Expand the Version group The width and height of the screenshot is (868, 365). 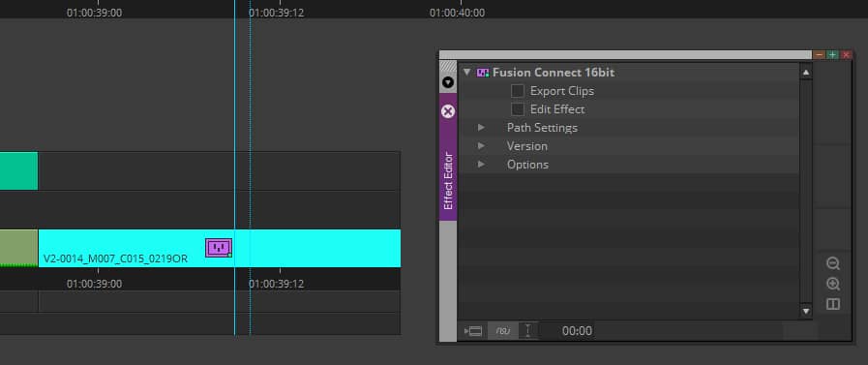point(481,145)
